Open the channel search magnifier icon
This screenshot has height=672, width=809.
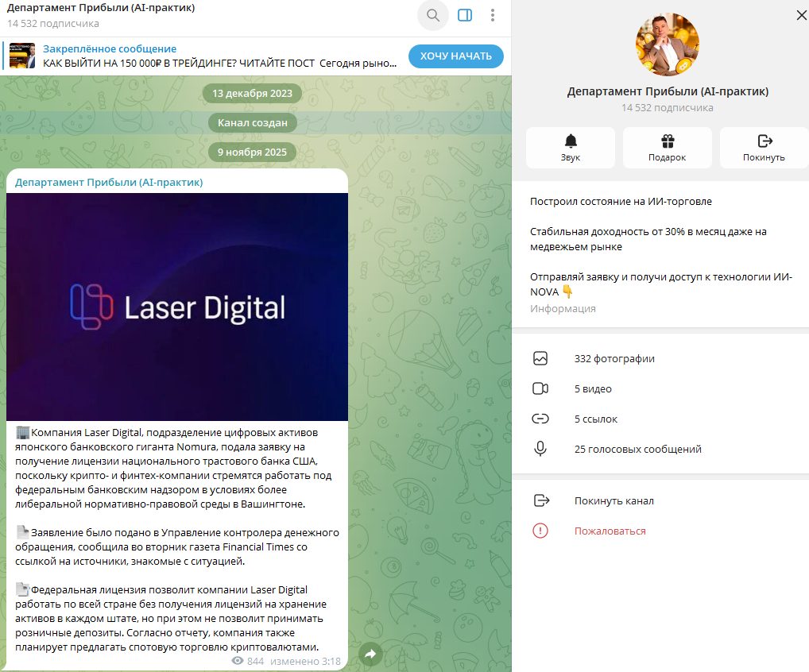click(x=433, y=15)
